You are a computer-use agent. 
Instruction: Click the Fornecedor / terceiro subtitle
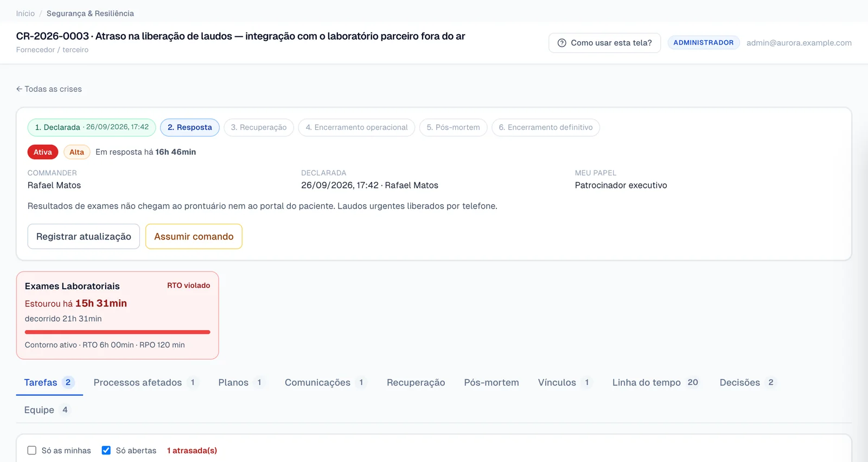(x=52, y=50)
